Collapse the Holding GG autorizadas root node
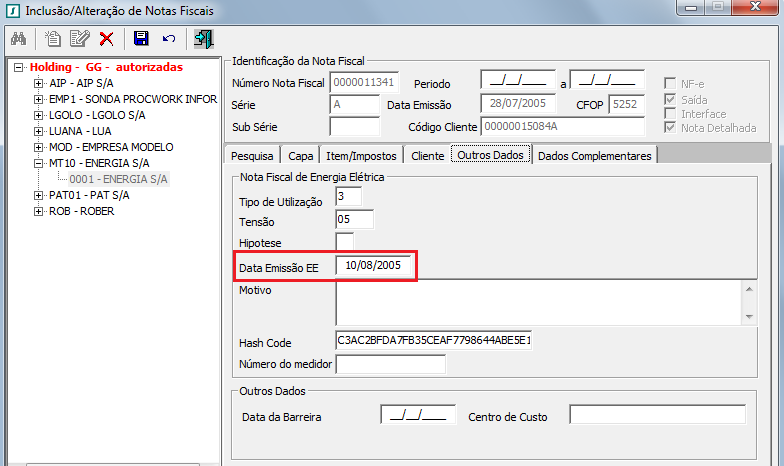The width and height of the screenshot is (784, 466). coord(18,67)
